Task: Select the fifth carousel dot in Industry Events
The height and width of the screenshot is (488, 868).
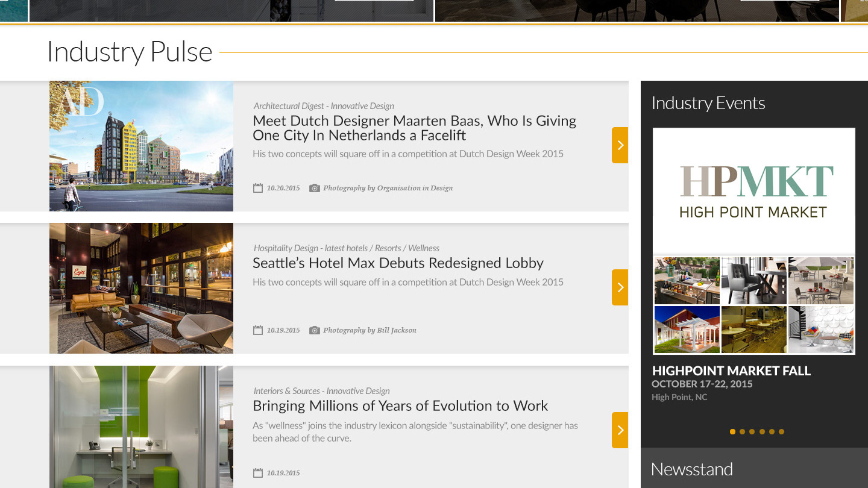Action: coord(772,431)
